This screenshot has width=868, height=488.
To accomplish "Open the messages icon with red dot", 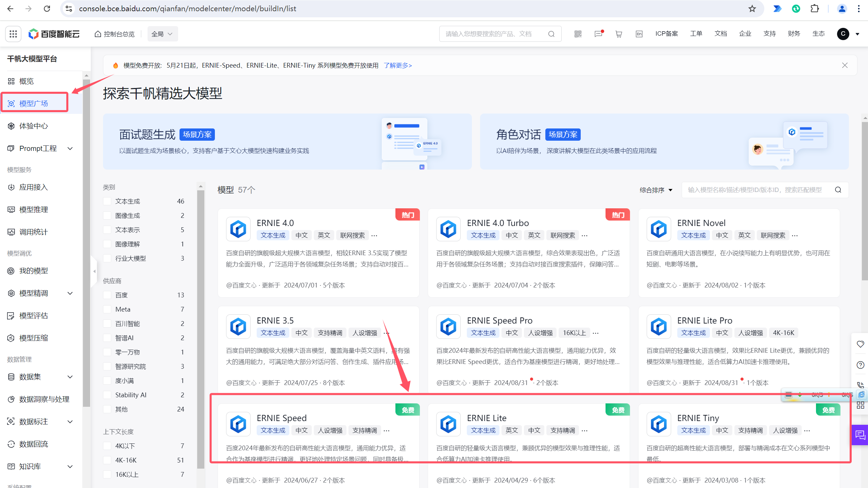I will (x=598, y=34).
